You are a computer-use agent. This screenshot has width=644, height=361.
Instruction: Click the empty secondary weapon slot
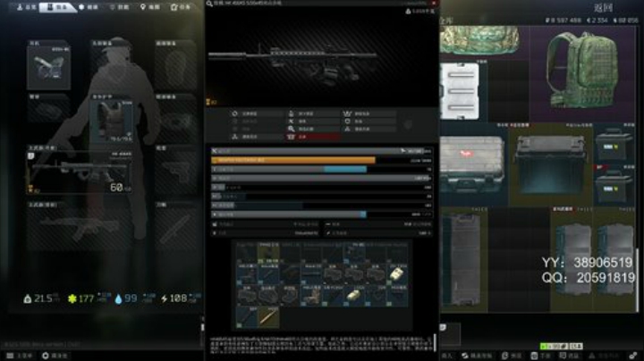80,229
